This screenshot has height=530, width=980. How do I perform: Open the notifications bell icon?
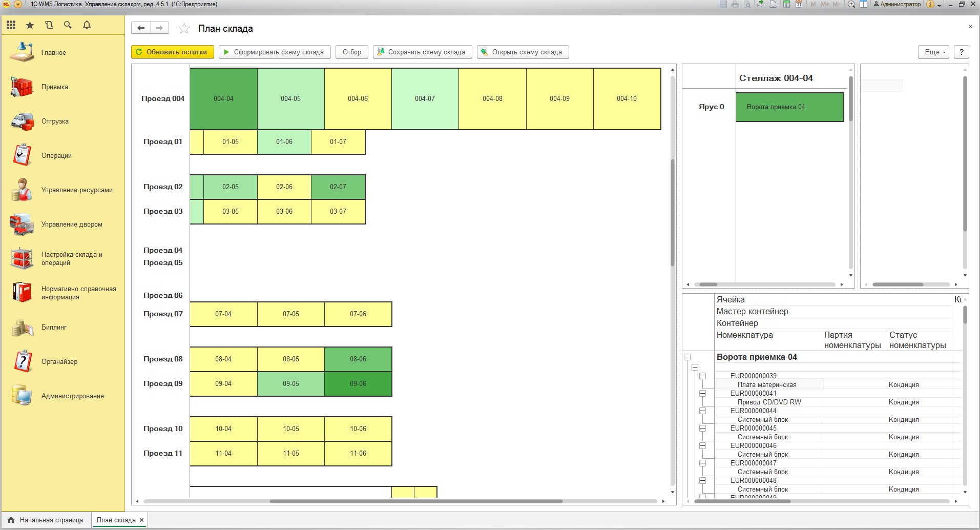coord(87,25)
